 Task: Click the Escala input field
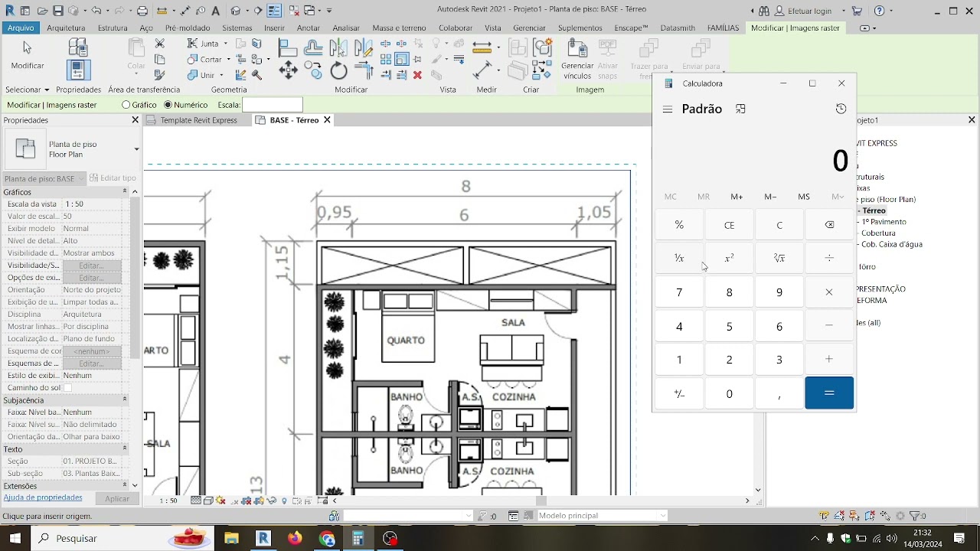click(x=272, y=105)
